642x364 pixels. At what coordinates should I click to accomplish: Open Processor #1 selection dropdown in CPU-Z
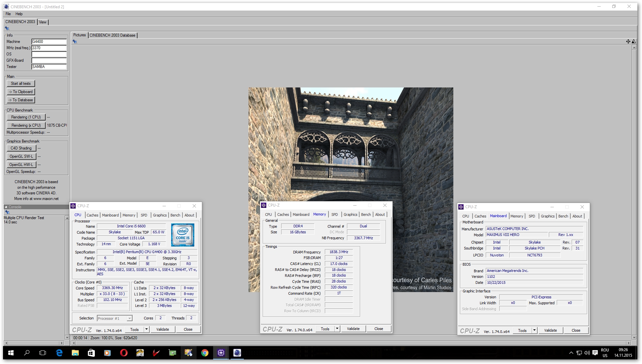[115, 318]
